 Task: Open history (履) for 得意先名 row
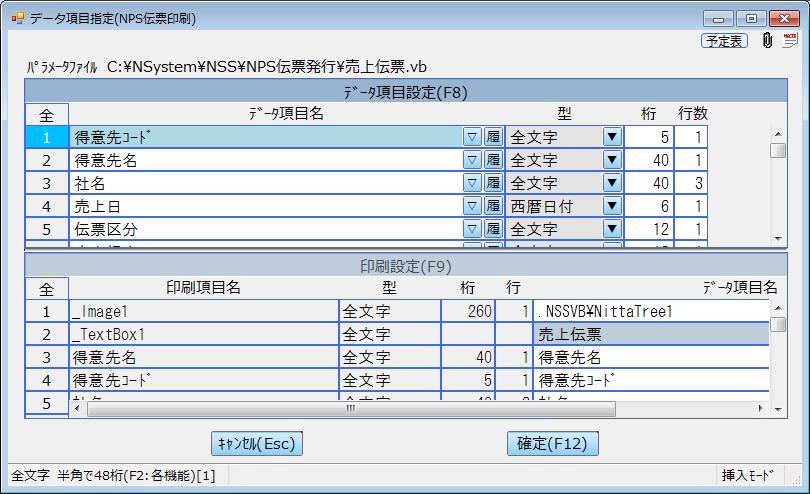click(x=493, y=160)
